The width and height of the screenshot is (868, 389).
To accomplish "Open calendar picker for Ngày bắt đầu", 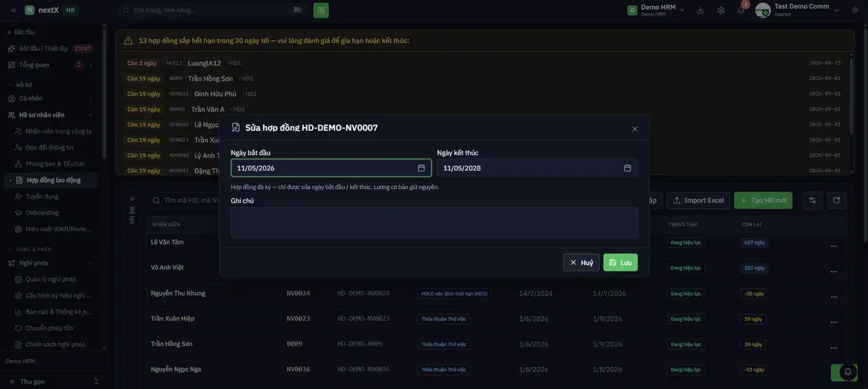I will 421,168.
